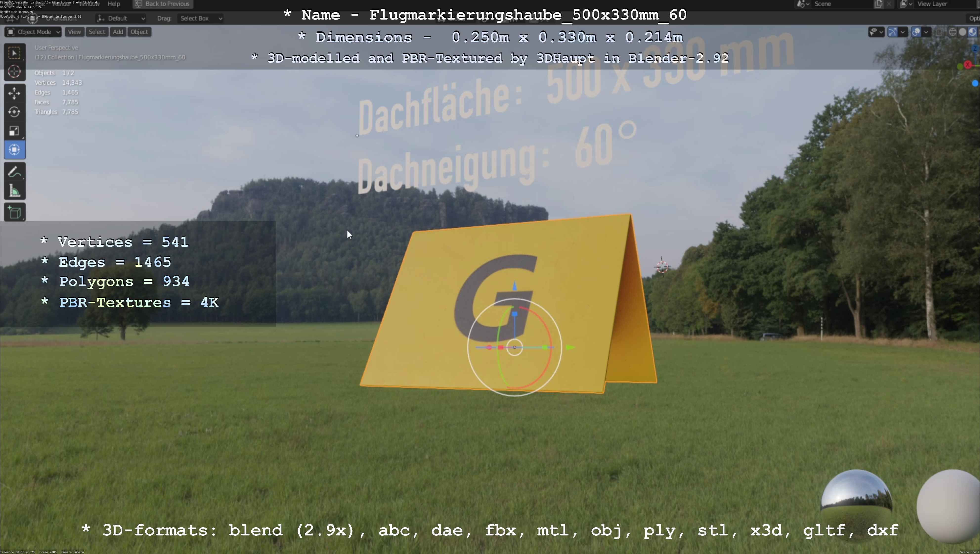This screenshot has height=554, width=980.
Task: Activate the 3D Cursor tool
Action: coord(14,72)
